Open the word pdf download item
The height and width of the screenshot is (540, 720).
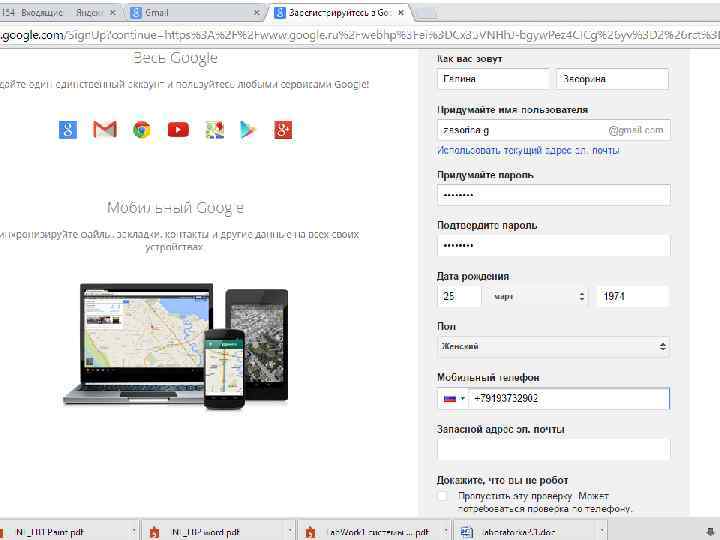coord(214,532)
